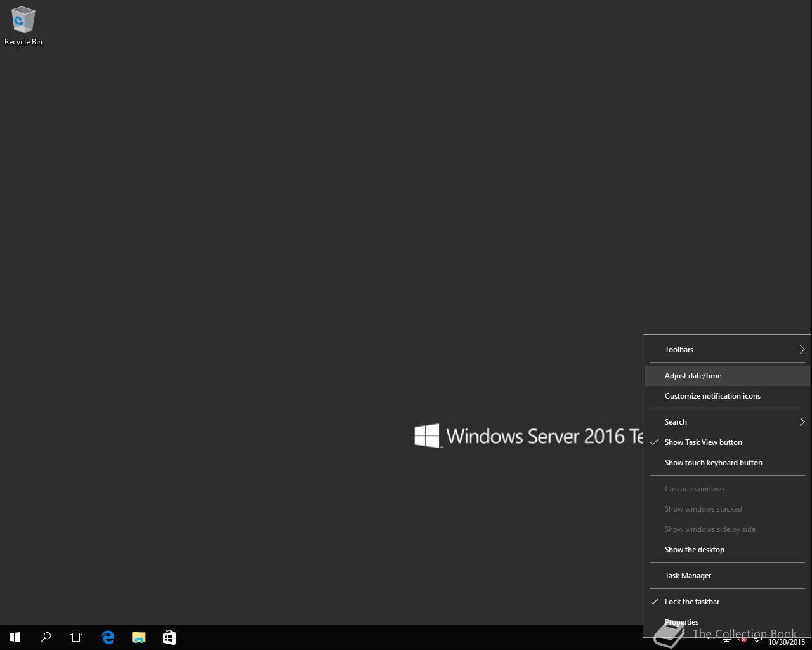812x650 pixels.
Task: Click the network tray icon
Action: [727, 639]
